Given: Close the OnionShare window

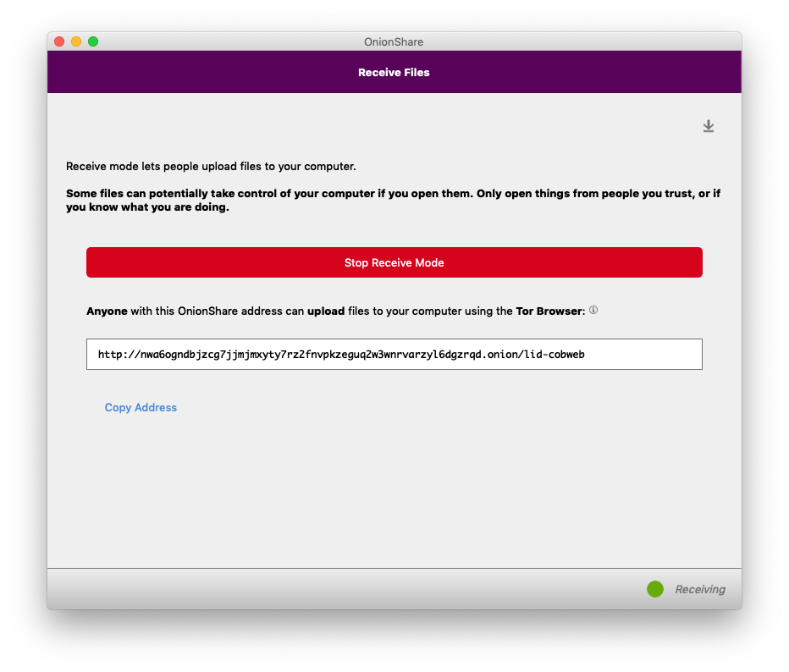Looking at the screenshot, I should 59,41.
